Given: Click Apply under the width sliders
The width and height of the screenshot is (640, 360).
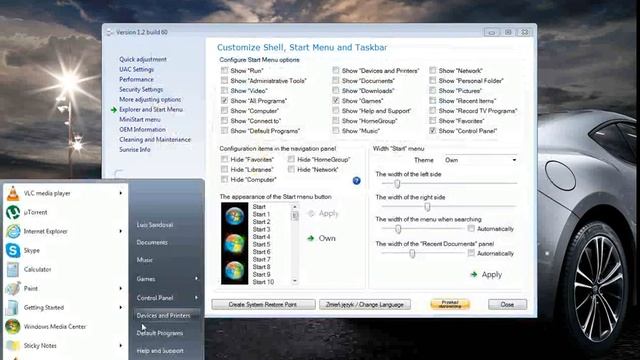Looking at the screenshot, I should pos(491,275).
